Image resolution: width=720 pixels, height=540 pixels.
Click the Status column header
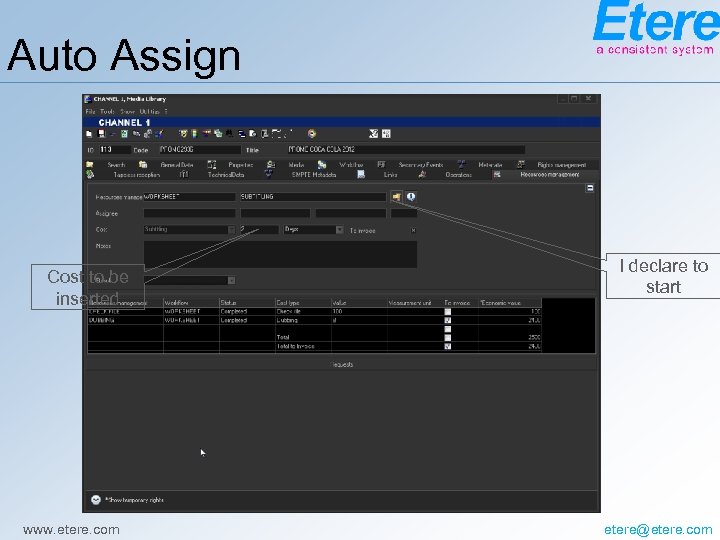[x=247, y=303]
